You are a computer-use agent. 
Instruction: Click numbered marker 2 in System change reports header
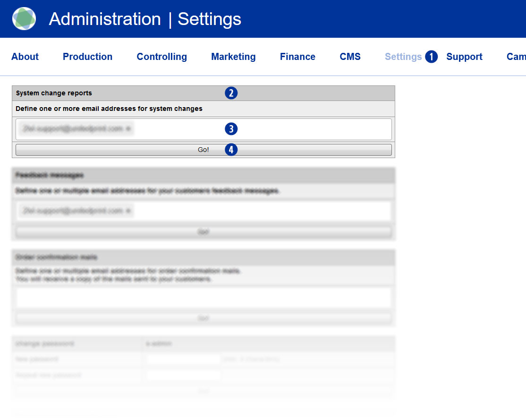[231, 93]
